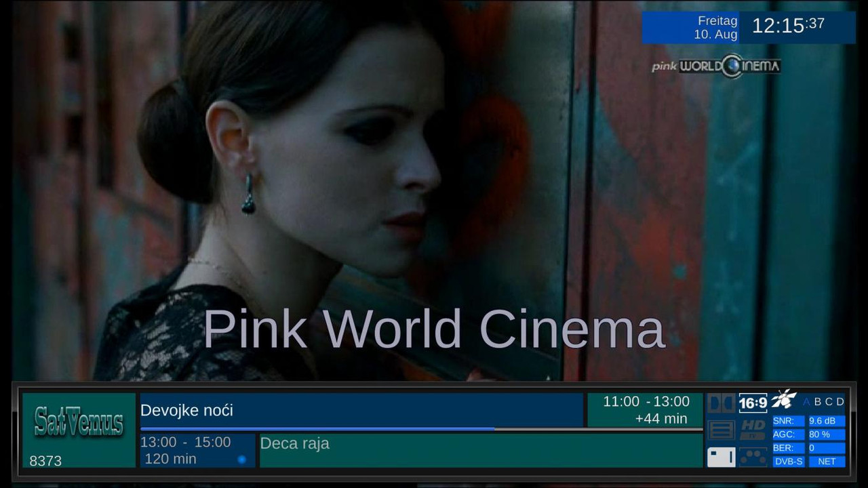Click the Pink World Cinema channel logo
Image resolution: width=868 pixels, height=488 pixels.
716,66
